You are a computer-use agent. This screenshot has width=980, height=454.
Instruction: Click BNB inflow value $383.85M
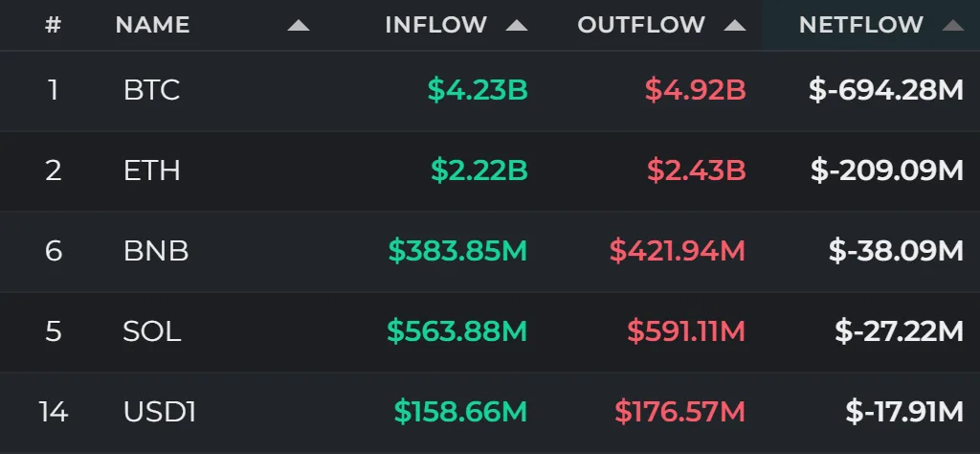[x=458, y=251]
